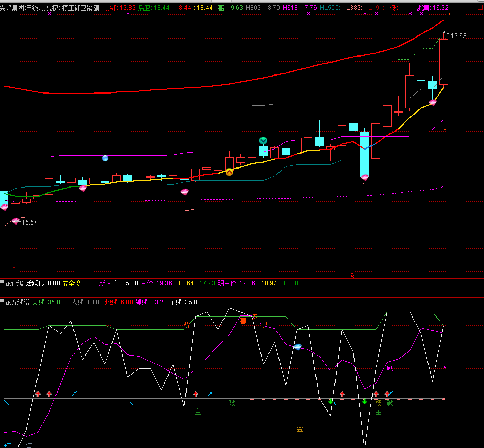
Task: Click the magenta 鹰 signal label
Action: tap(389, 368)
